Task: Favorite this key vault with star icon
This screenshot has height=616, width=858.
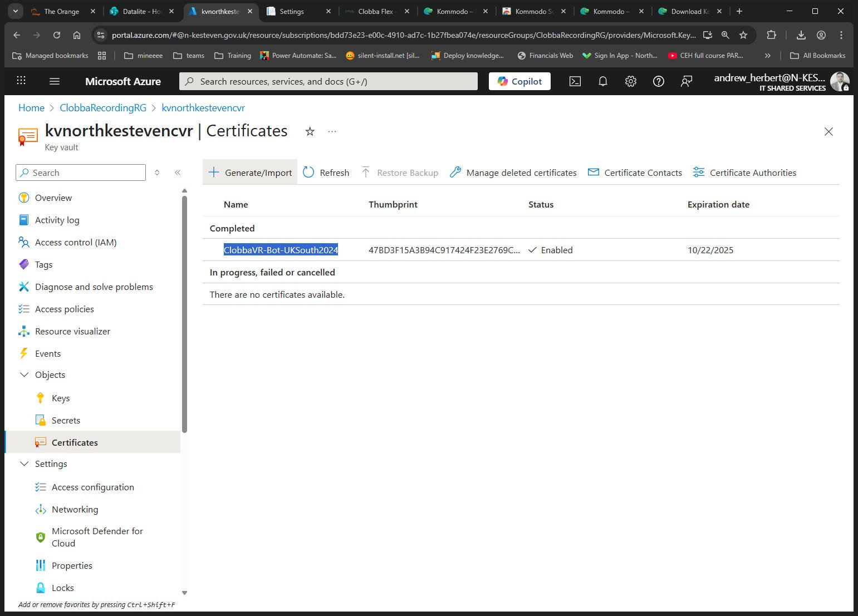Action: coord(310,131)
